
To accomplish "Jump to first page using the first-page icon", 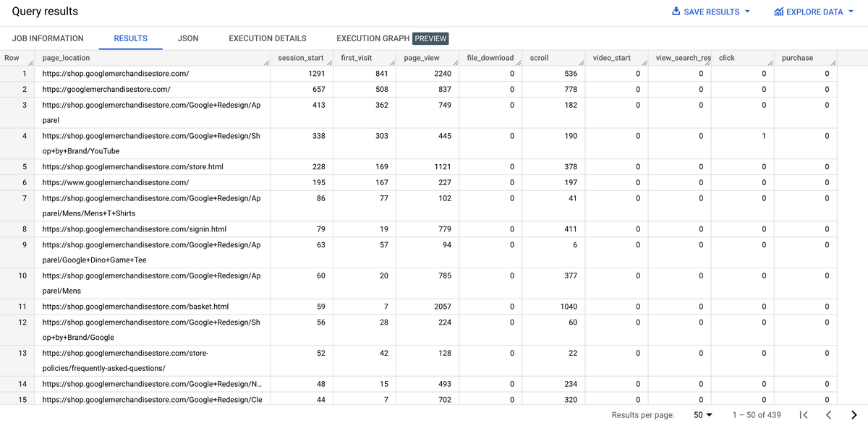I will coord(803,414).
